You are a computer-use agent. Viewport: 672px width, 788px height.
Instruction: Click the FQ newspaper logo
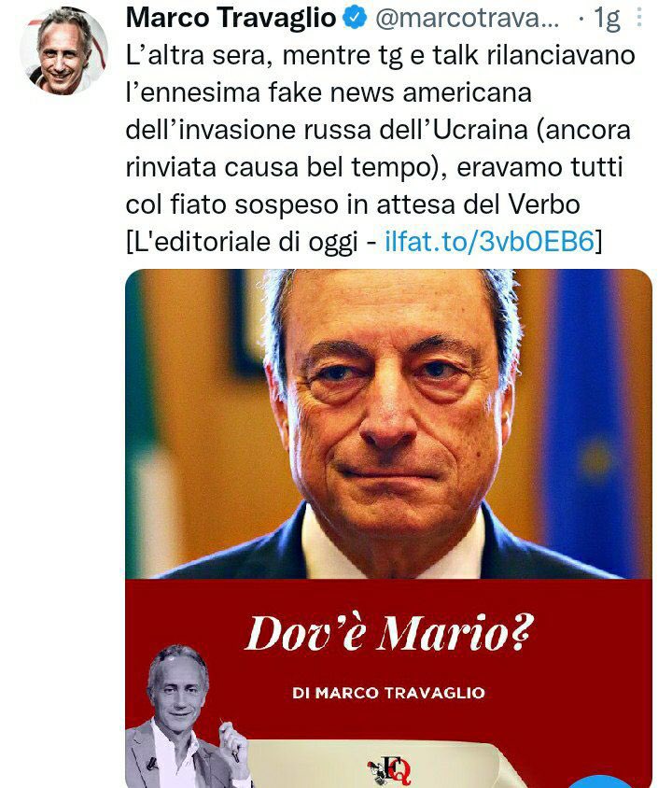[389, 770]
